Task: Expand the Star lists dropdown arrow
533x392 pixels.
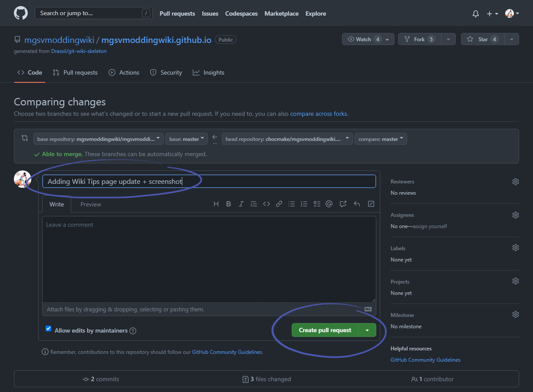Action: click(x=512, y=39)
